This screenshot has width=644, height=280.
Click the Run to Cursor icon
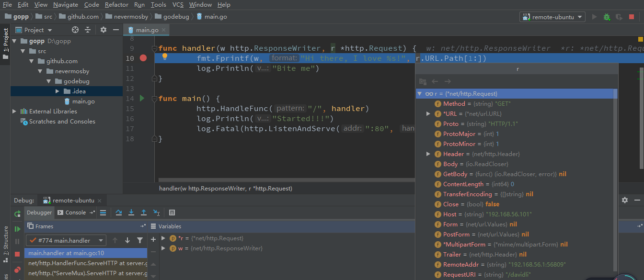pyautogui.click(x=156, y=213)
